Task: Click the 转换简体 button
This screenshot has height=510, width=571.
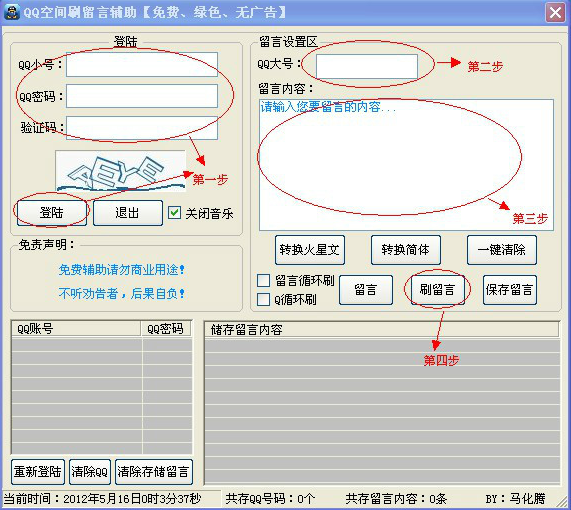Action: 406,250
